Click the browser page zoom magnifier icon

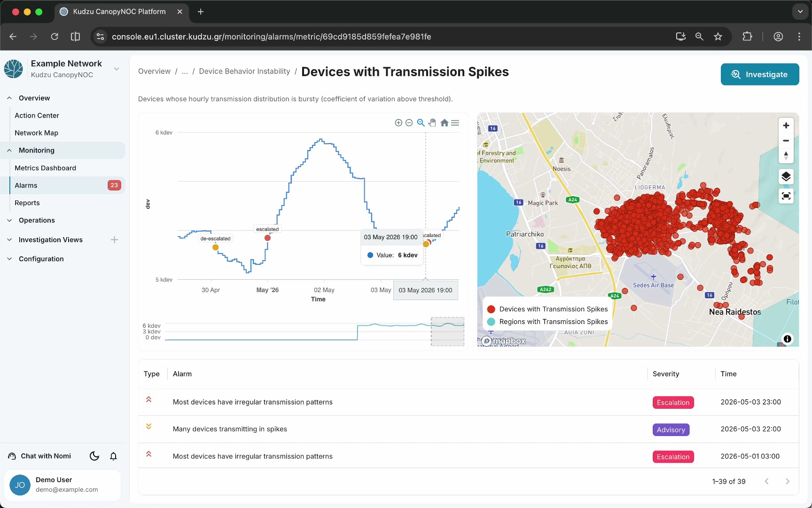tap(699, 37)
